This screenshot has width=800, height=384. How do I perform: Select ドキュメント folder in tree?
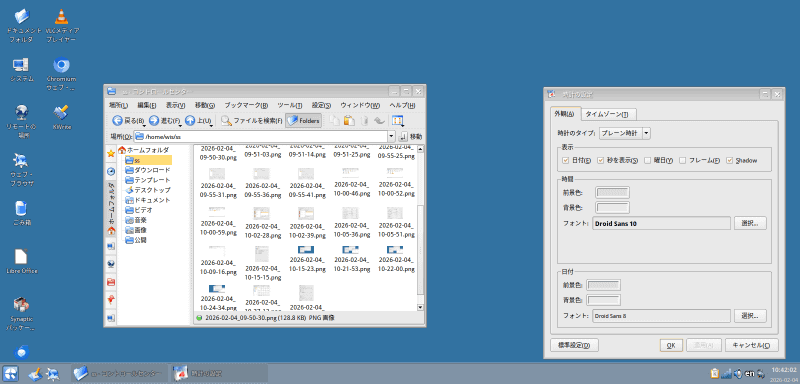click(x=148, y=200)
